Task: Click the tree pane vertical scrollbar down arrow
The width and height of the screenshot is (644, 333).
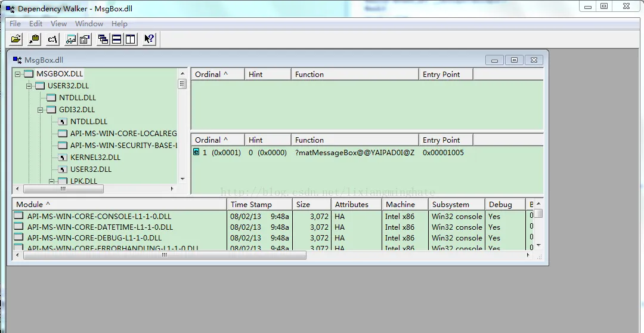Action: coord(183,179)
